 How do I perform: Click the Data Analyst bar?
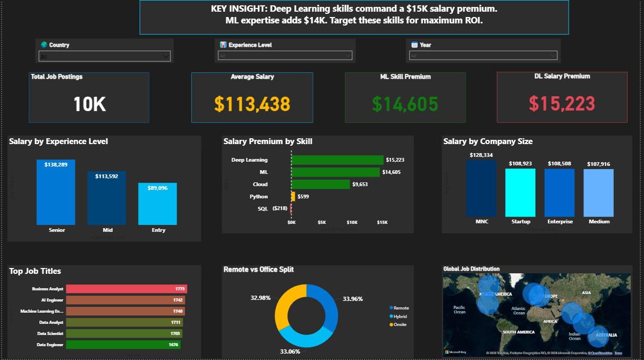coord(124,322)
